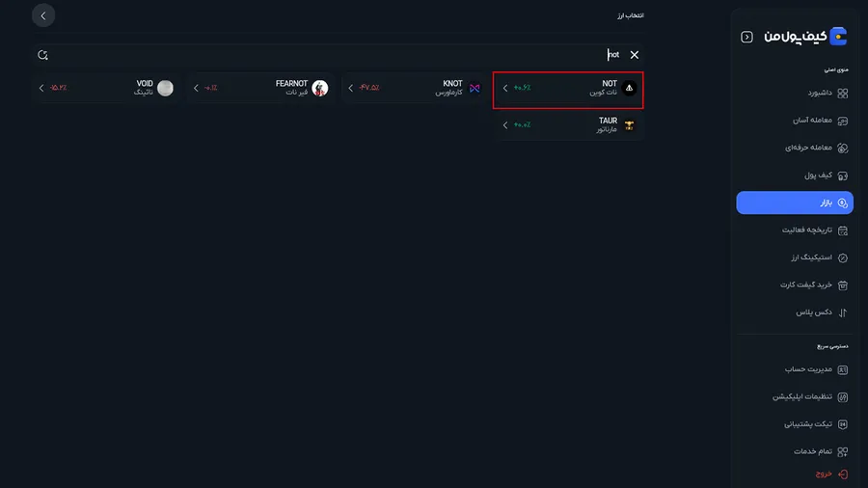Collapse the sidebar with the arrow icon

pyautogui.click(x=746, y=37)
